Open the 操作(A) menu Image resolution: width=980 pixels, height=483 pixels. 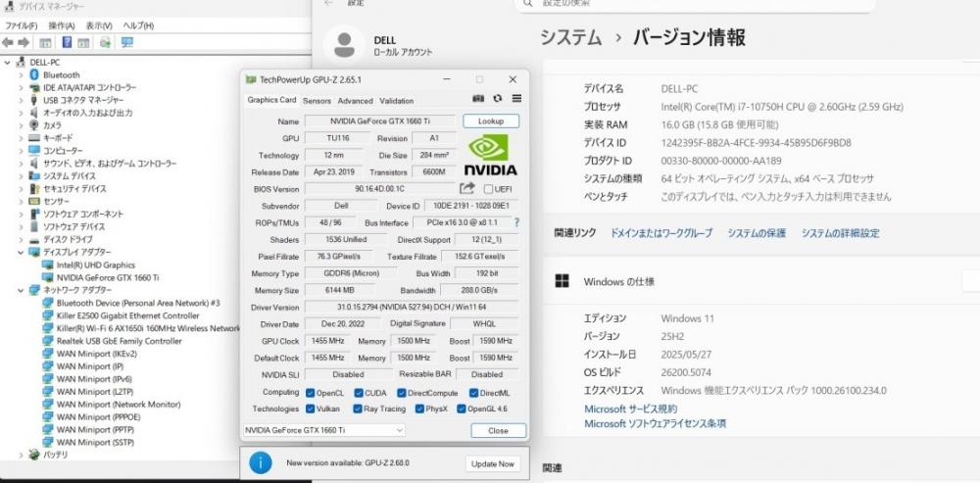pyautogui.click(x=61, y=25)
